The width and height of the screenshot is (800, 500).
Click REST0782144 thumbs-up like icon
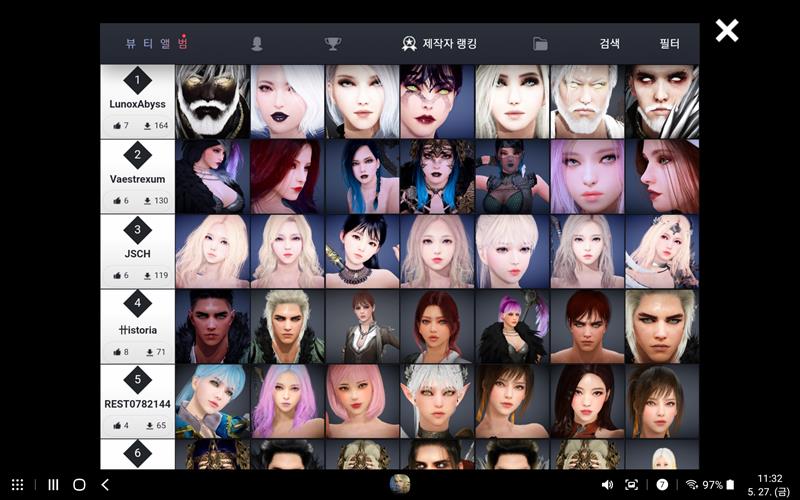pos(117,425)
